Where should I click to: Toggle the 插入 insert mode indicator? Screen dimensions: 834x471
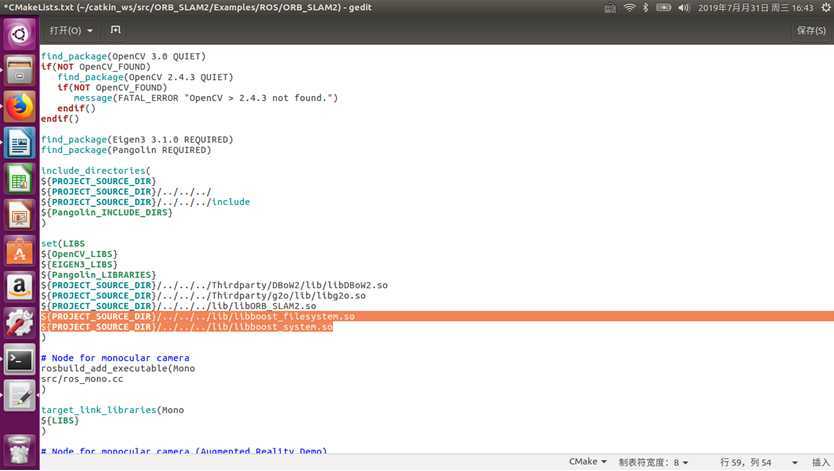tap(821, 462)
